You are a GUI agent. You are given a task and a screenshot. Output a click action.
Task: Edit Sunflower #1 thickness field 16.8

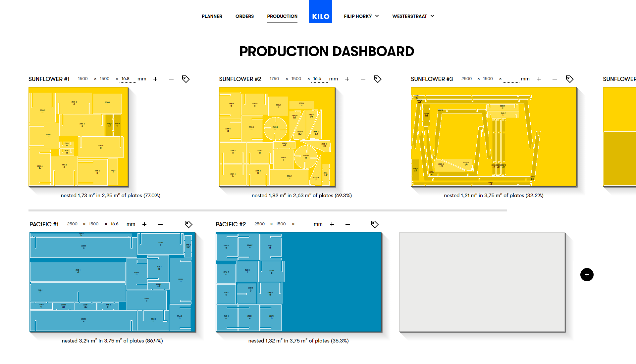pos(128,79)
